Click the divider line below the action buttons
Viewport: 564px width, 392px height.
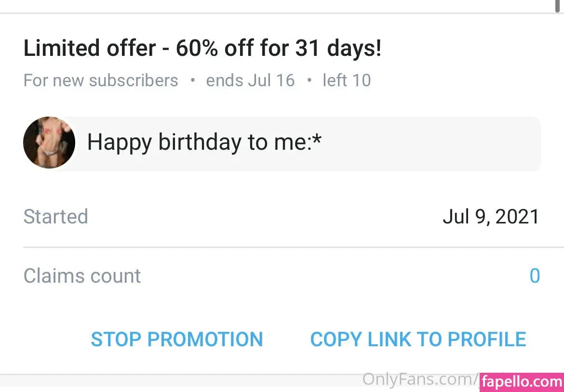241,374
